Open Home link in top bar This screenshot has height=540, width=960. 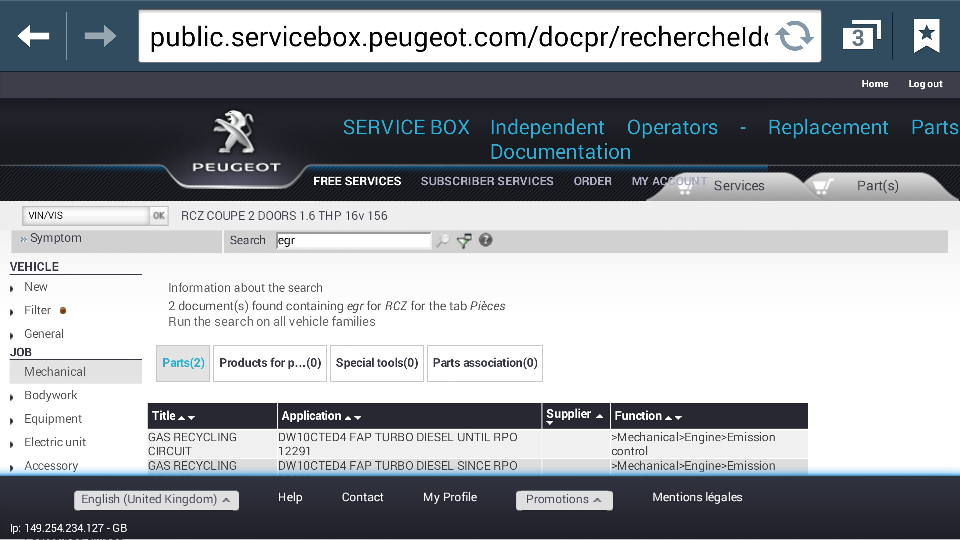874,84
